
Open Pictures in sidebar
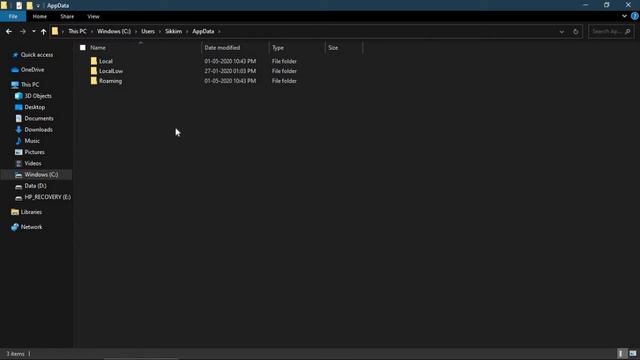pos(34,152)
